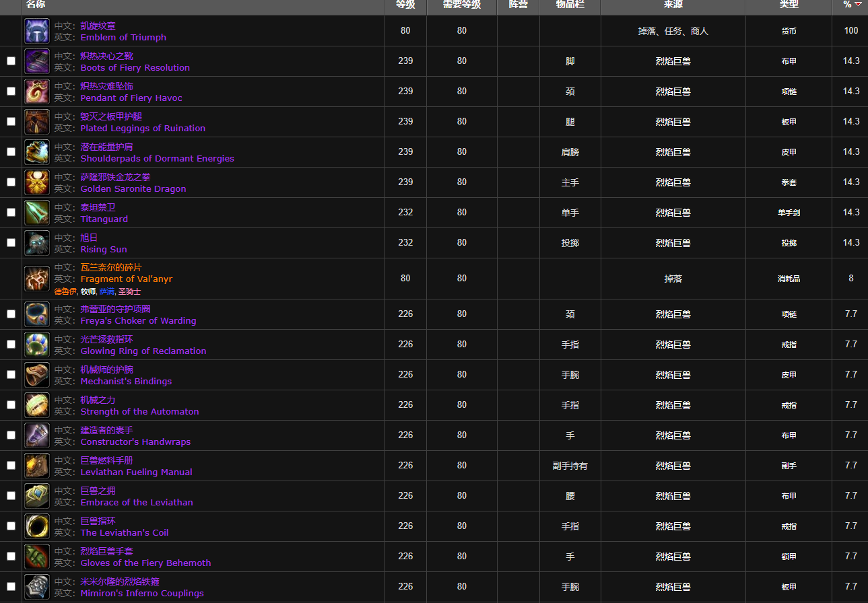868x603 pixels.
Task: Click the Mechanist's Bindings icon
Action: pyautogui.click(x=37, y=375)
